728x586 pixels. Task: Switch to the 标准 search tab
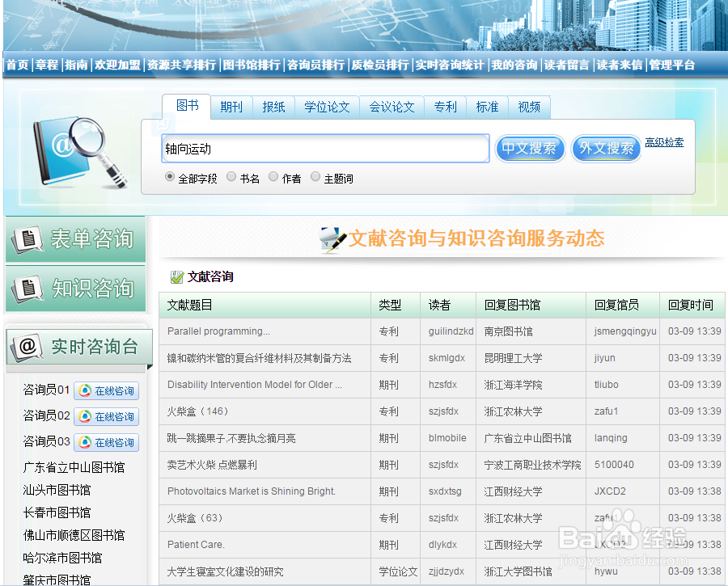487,108
